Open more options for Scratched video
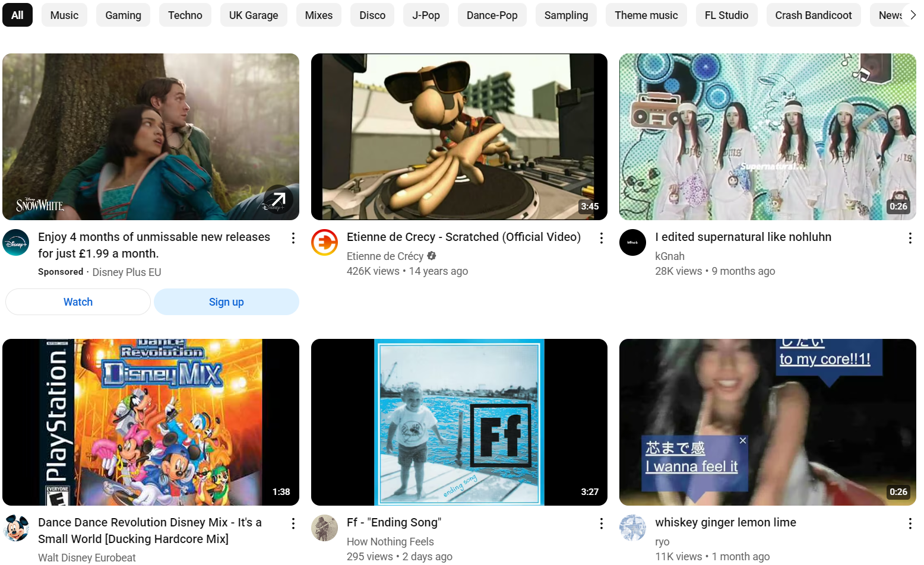This screenshot has height=565, width=924. click(602, 238)
